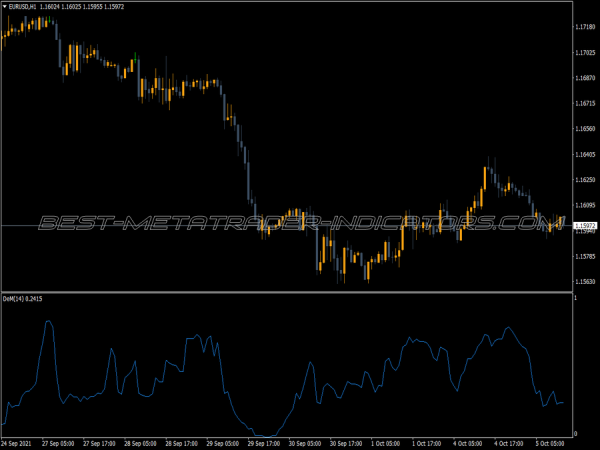Click the indicator scale value 0 at bottom
Image resolution: width=600 pixels, height=450 pixels.
[x=575, y=431]
